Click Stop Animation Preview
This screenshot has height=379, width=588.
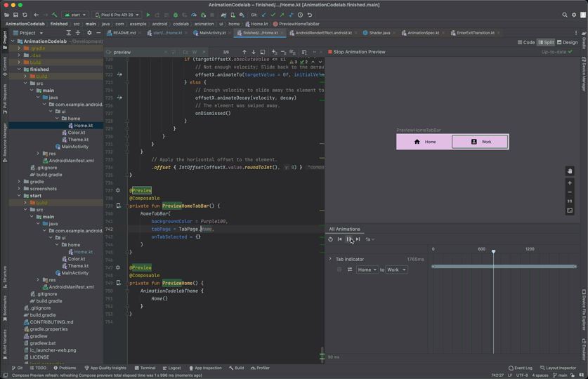click(357, 52)
